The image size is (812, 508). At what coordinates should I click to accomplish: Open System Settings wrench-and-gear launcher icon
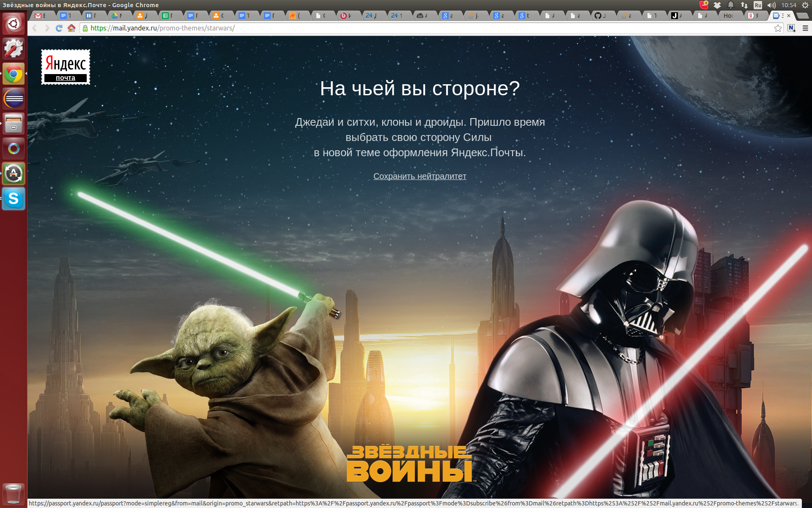coord(14,49)
